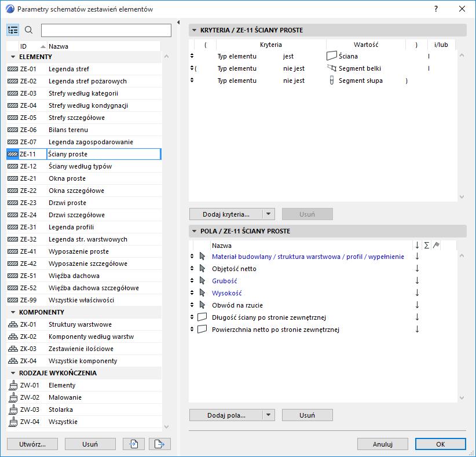Click the brush icon of ZW-02 row
Viewport: 476px width, 457px height.
point(13,397)
